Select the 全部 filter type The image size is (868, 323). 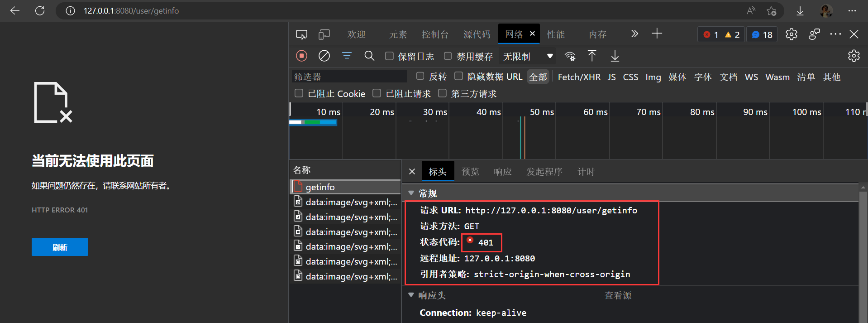coord(538,77)
